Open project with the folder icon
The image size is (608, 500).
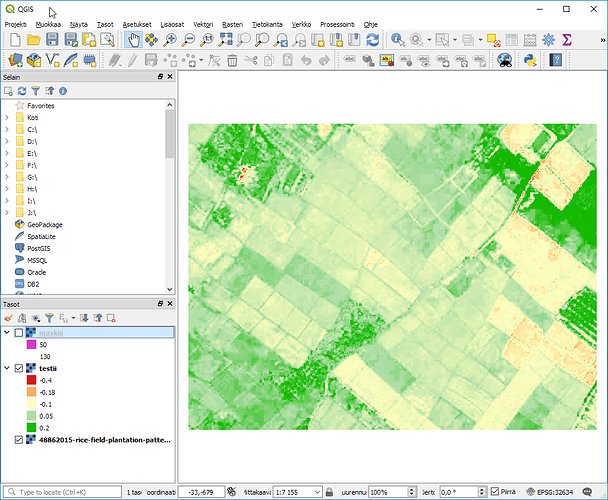click(x=34, y=40)
